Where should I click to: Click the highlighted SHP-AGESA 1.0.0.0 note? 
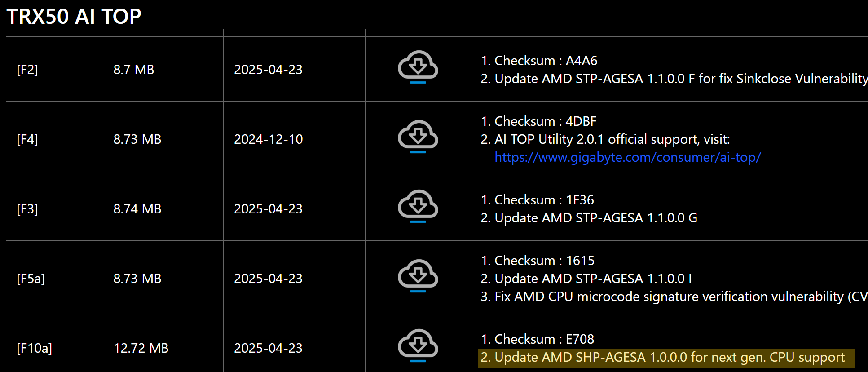(x=662, y=358)
